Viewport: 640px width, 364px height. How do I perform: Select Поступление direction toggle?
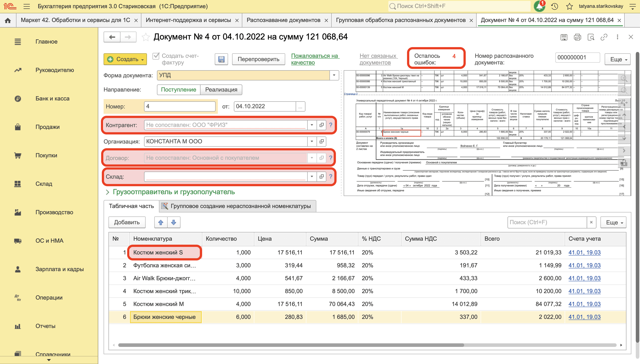pyautogui.click(x=178, y=90)
